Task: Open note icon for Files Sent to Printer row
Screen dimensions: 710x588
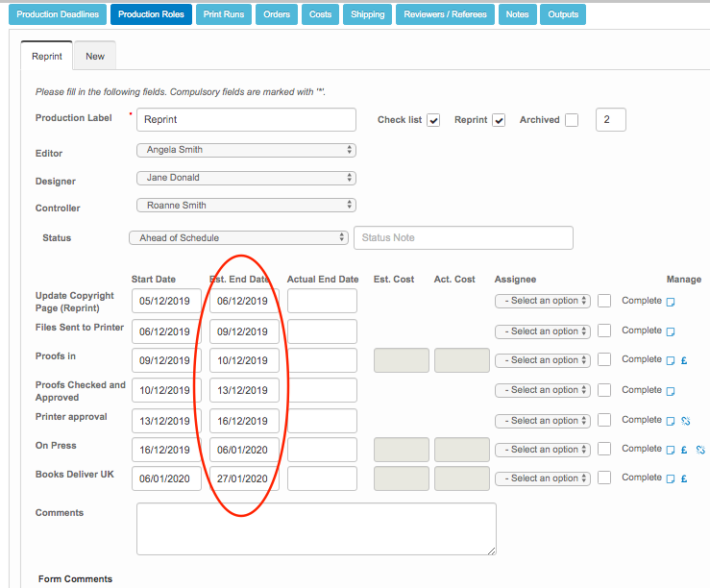Action: [x=671, y=331]
